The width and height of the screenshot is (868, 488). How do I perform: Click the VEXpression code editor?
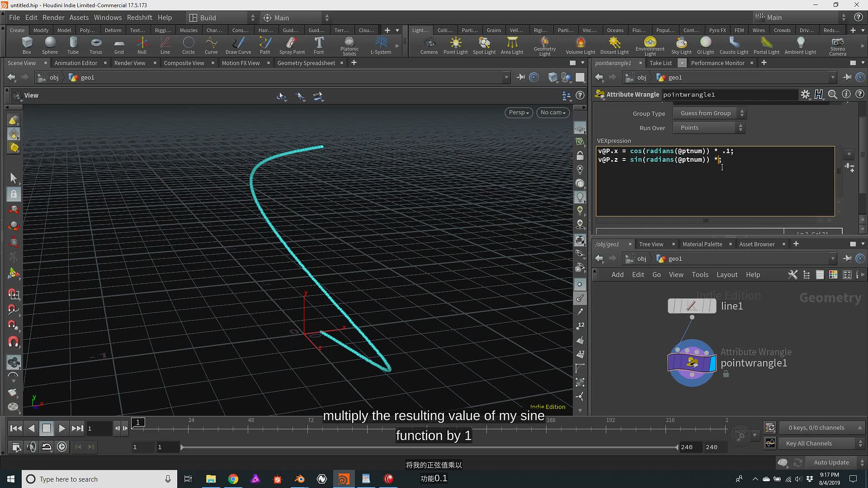[x=715, y=181]
